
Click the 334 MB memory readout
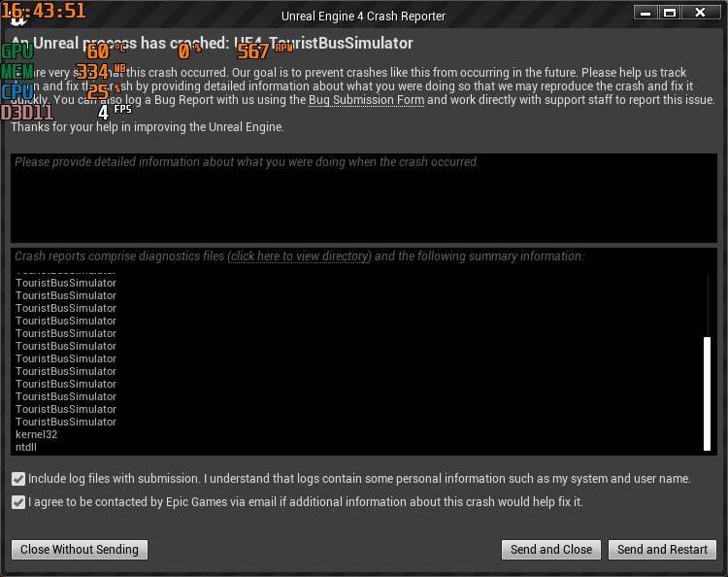(101, 71)
